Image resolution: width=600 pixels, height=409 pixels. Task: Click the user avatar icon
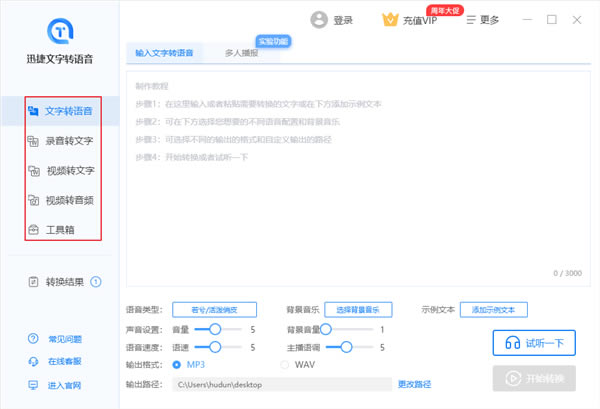pyautogui.click(x=319, y=20)
